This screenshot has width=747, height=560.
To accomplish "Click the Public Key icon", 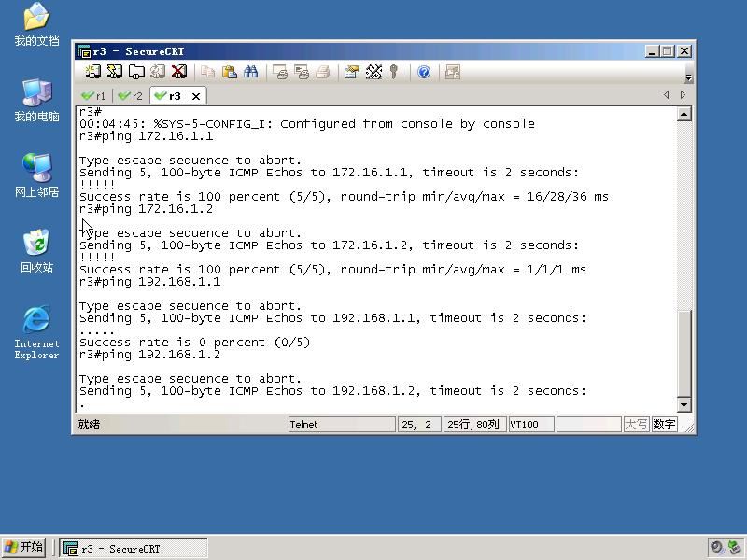I will [x=393, y=72].
